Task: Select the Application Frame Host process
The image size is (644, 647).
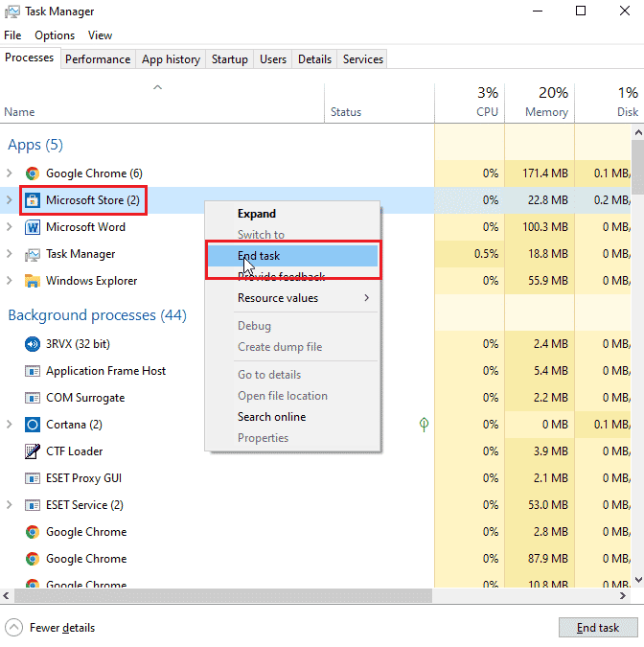Action: pyautogui.click(x=315, y=371)
